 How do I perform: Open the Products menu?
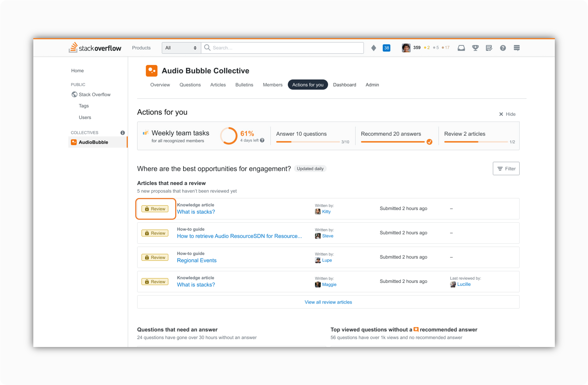pyautogui.click(x=141, y=48)
